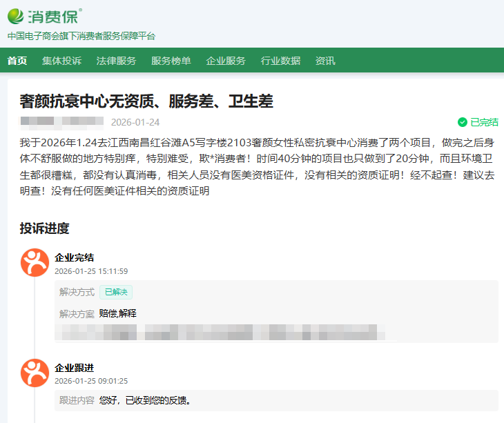This screenshot has width=504, height=423.
Task: Open 行业数据 from the navigation bar
Action: coord(280,61)
